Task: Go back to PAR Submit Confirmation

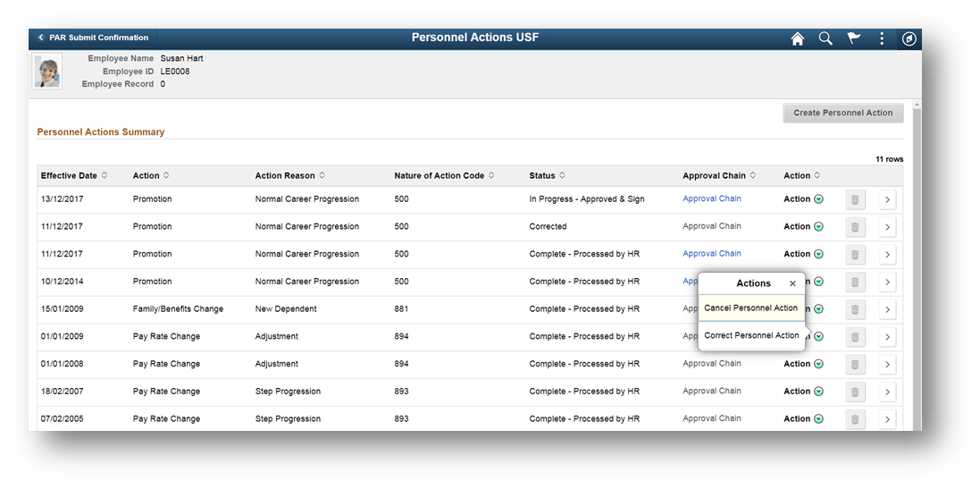Action: pyautogui.click(x=93, y=38)
